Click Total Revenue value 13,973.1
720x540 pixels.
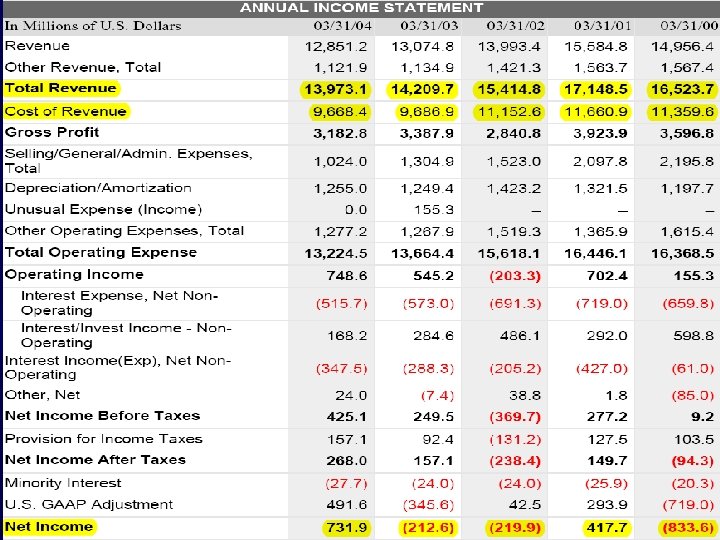[x=335, y=89]
